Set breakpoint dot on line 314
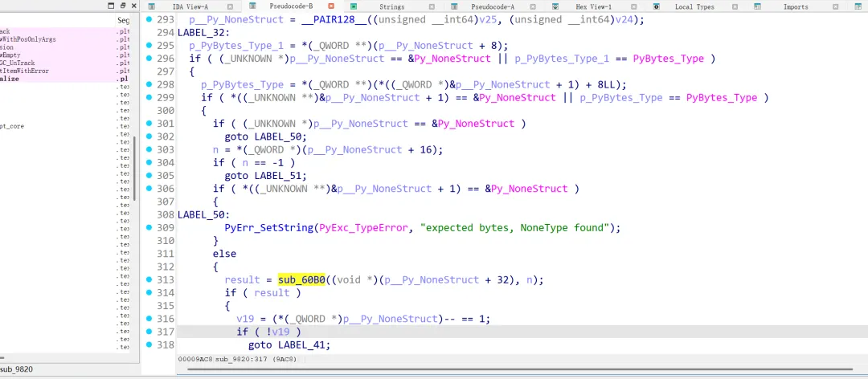The height and width of the screenshot is (379, 868). point(149,292)
